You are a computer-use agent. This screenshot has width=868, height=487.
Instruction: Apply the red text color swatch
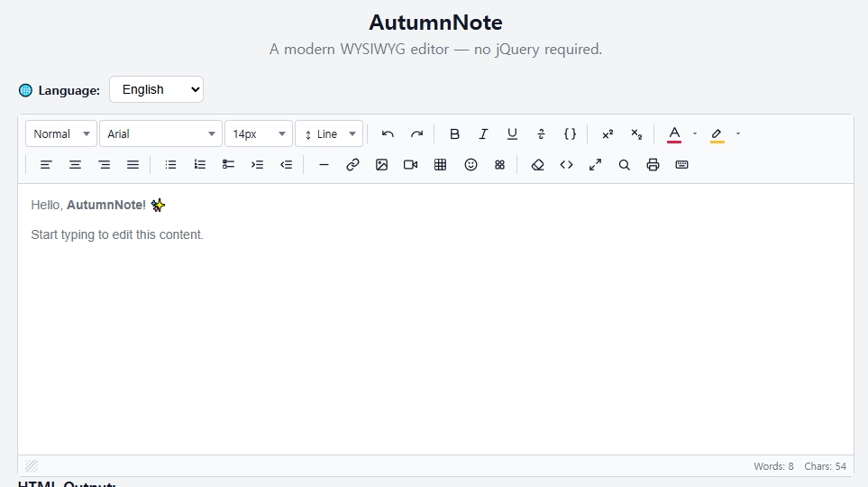coord(673,134)
